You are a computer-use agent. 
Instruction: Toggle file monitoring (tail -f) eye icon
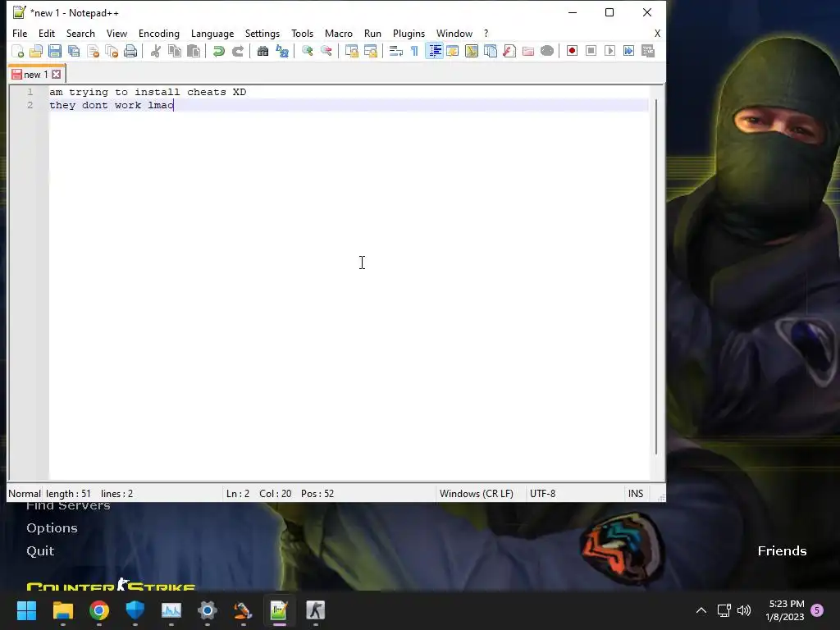pyautogui.click(x=547, y=51)
